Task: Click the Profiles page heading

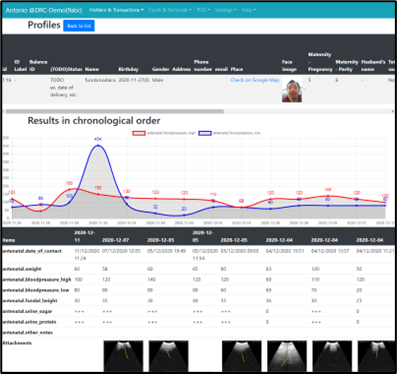Action: 44,25
